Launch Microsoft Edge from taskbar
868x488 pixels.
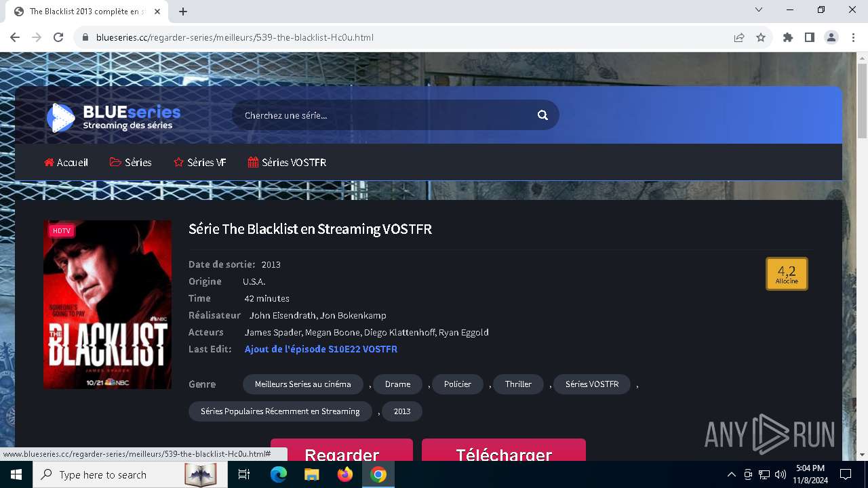[x=279, y=474]
